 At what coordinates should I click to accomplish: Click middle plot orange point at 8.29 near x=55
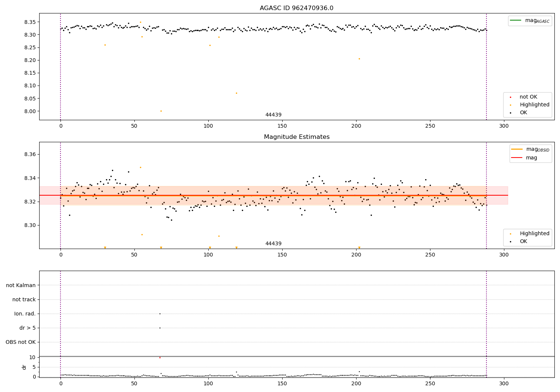point(142,234)
